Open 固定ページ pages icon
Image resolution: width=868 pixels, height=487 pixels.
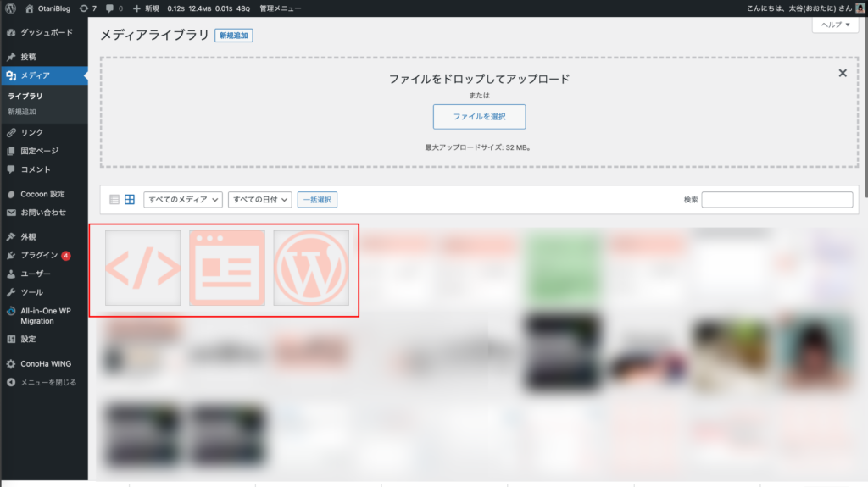pyautogui.click(x=11, y=151)
